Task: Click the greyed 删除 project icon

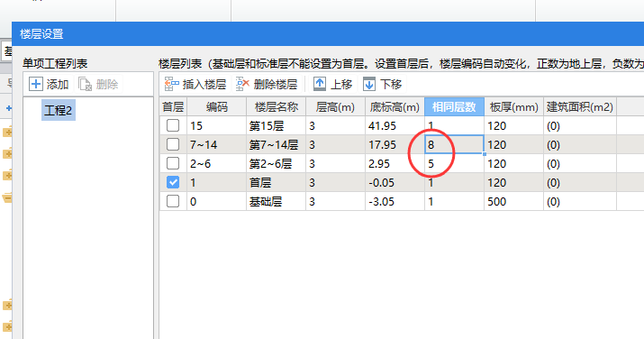Action: [x=85, y=84]
